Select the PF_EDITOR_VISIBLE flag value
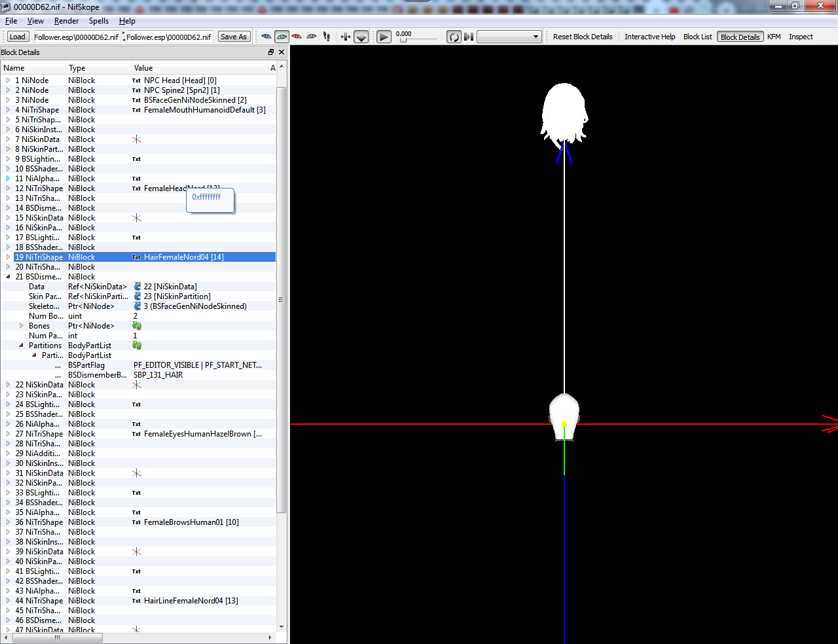 pyautogui.click(x=197, y=365)
